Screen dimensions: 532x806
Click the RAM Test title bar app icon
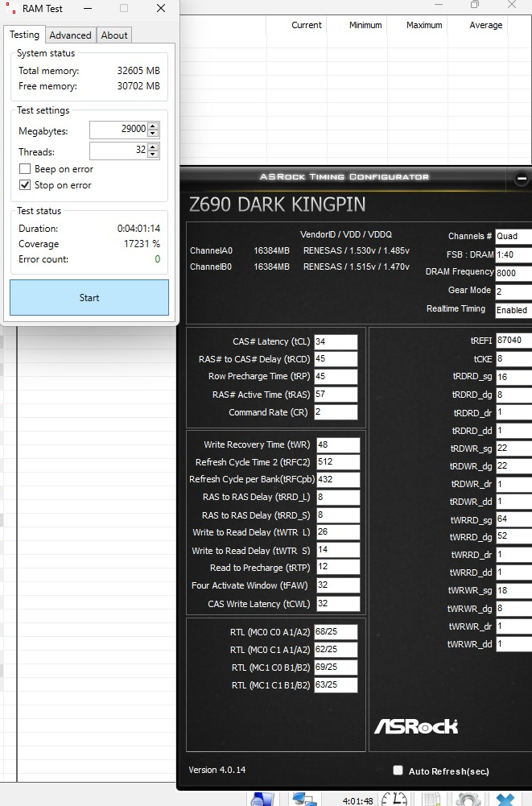(10, 8)
